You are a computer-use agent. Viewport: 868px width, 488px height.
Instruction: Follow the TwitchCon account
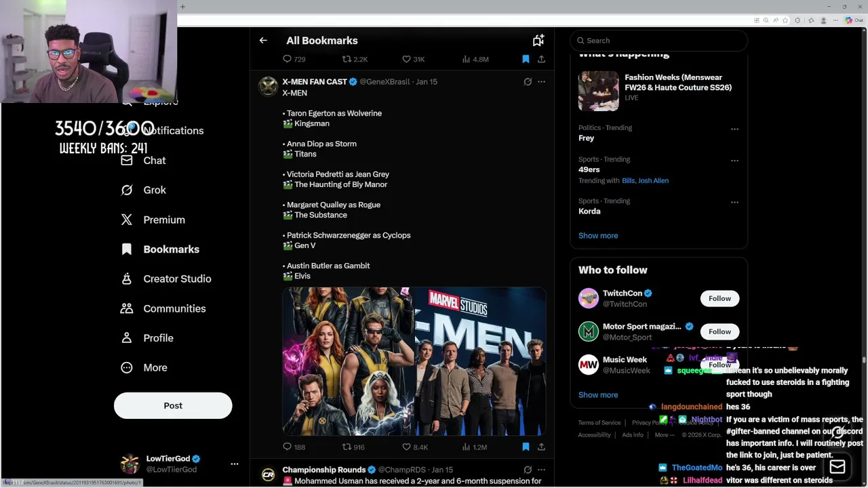[719, 298]
